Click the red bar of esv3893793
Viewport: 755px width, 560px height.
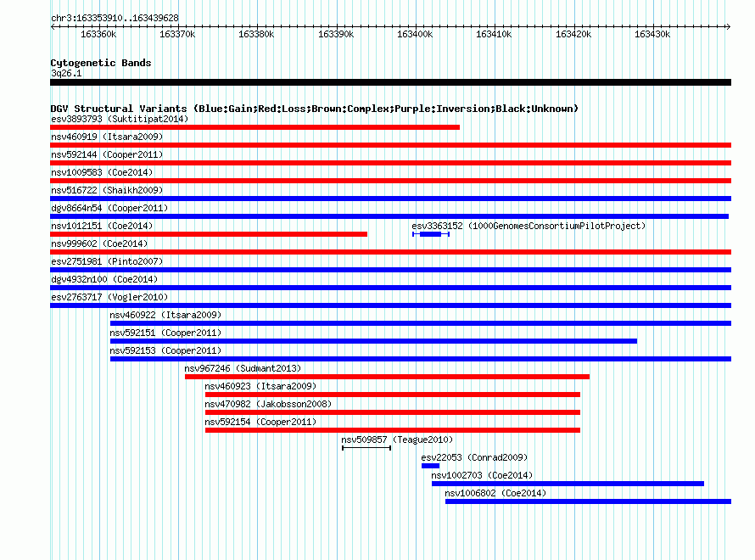(254, 127)
